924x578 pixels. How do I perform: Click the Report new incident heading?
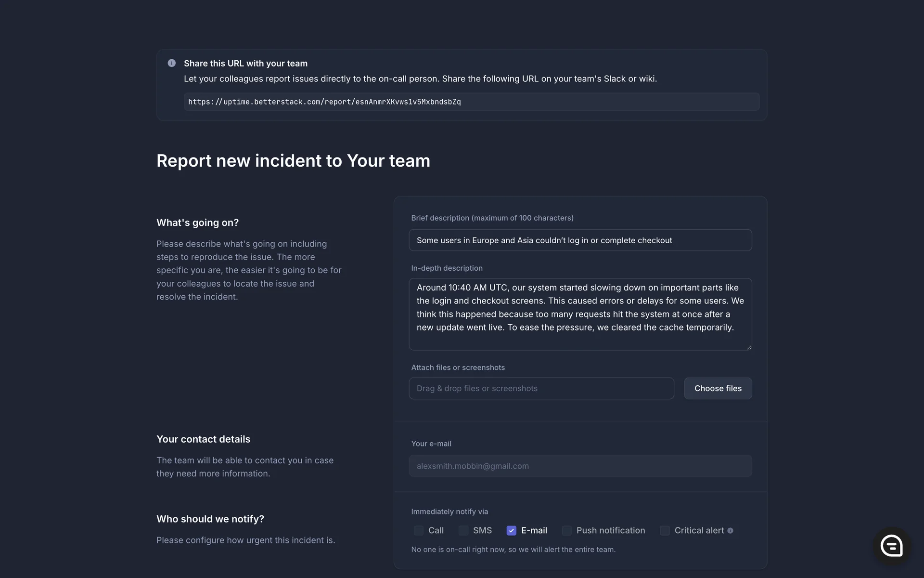[293, 161]
